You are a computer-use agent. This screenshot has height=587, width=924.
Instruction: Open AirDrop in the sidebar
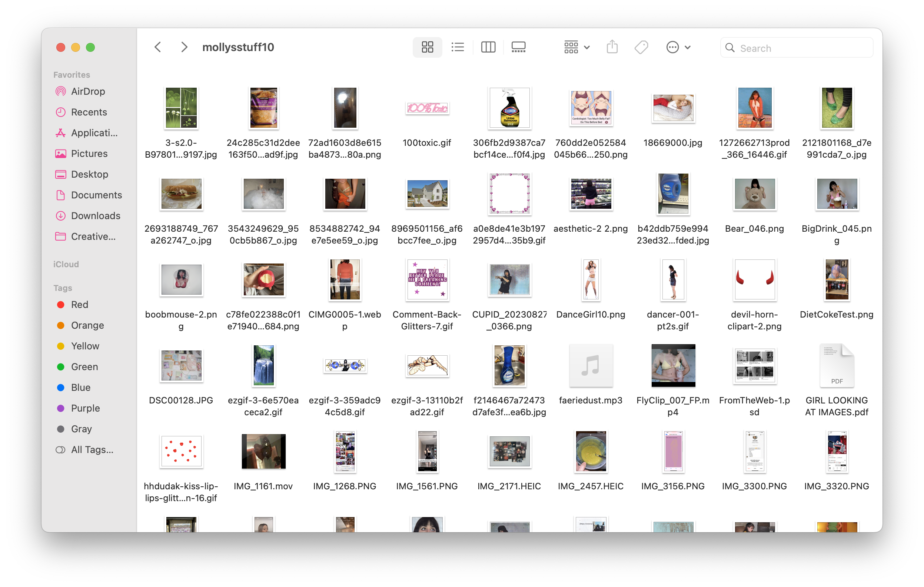tap(88, 91)
